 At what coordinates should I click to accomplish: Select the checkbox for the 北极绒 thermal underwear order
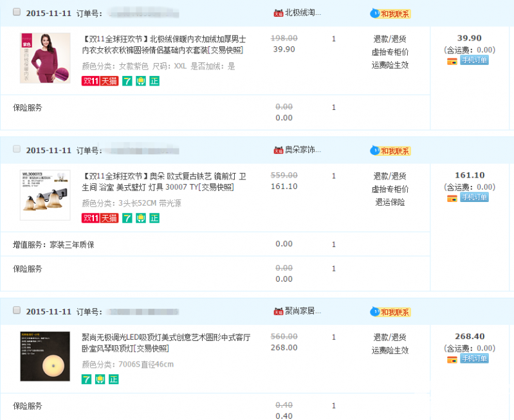(x=17, y=13)
